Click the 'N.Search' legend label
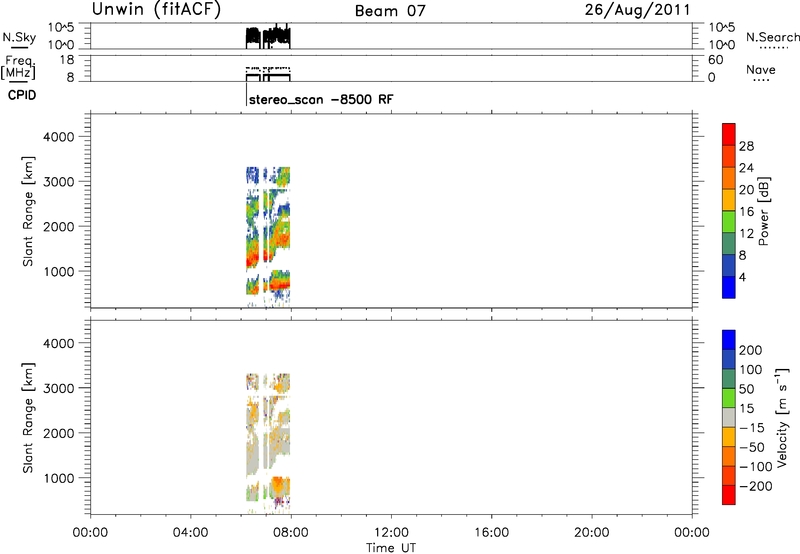The height and width of the screenshot is (554, 800). (773, 37)
